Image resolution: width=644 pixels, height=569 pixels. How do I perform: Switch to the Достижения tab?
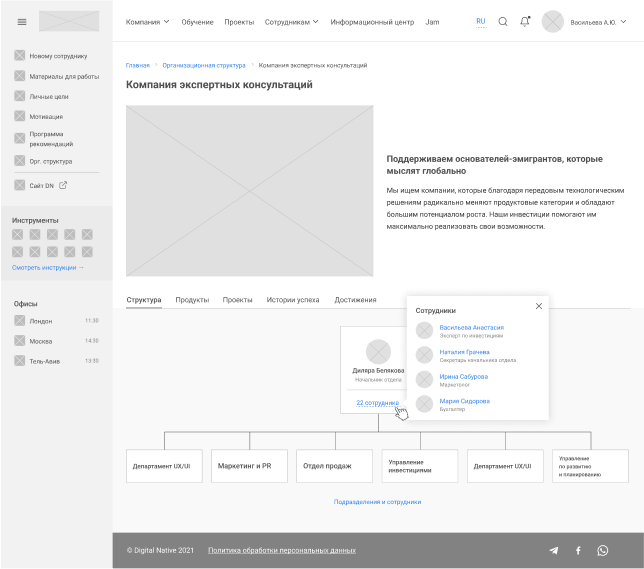pos(355,300)
